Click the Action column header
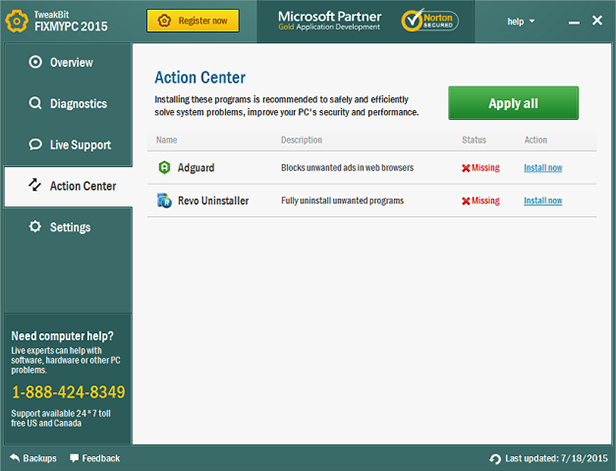The width and height of the screenshot is (616, 471). (535, 140)
